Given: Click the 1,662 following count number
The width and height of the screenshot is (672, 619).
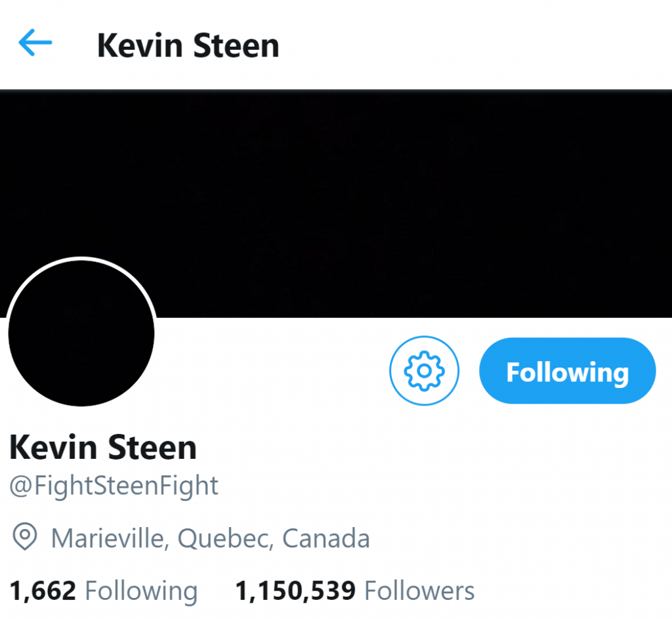Looking at the screenshot, I should [x=43, y=591].
